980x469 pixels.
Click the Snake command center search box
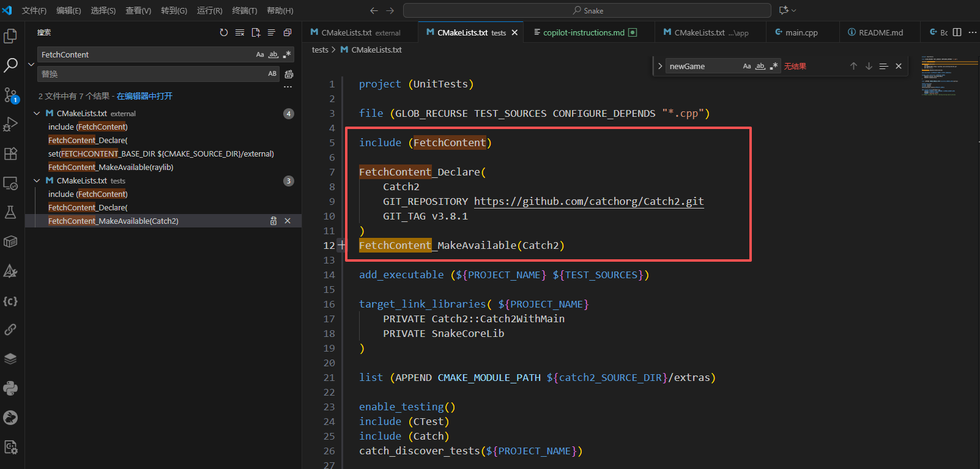587,10
